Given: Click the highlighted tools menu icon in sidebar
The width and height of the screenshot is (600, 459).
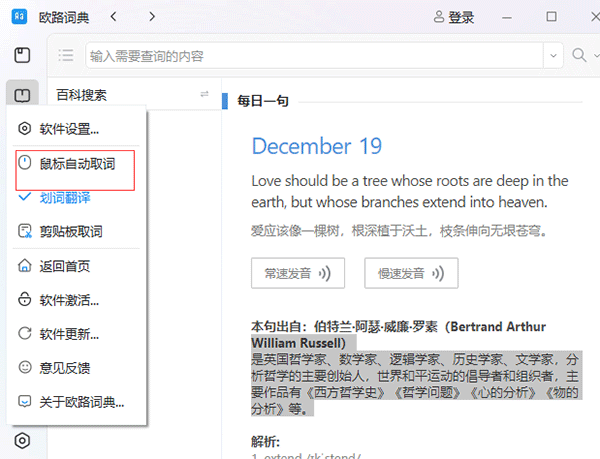Looking at the screenshot, I should 22,95.
